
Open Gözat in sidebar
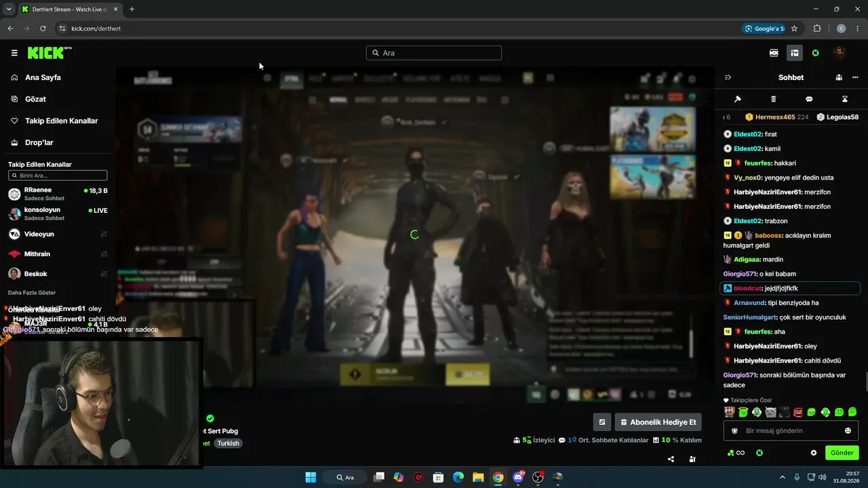(35, 99)
